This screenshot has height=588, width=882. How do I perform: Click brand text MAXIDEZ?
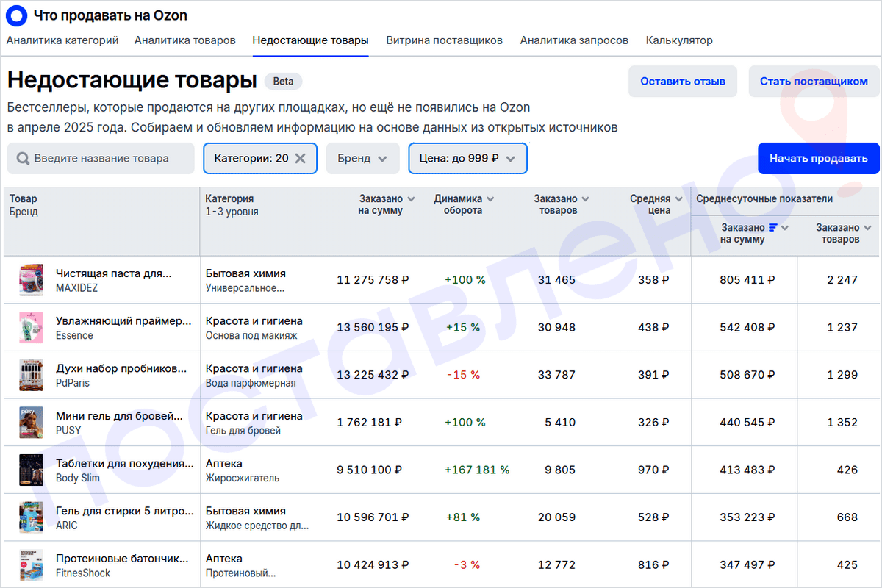tap(76, 288)
